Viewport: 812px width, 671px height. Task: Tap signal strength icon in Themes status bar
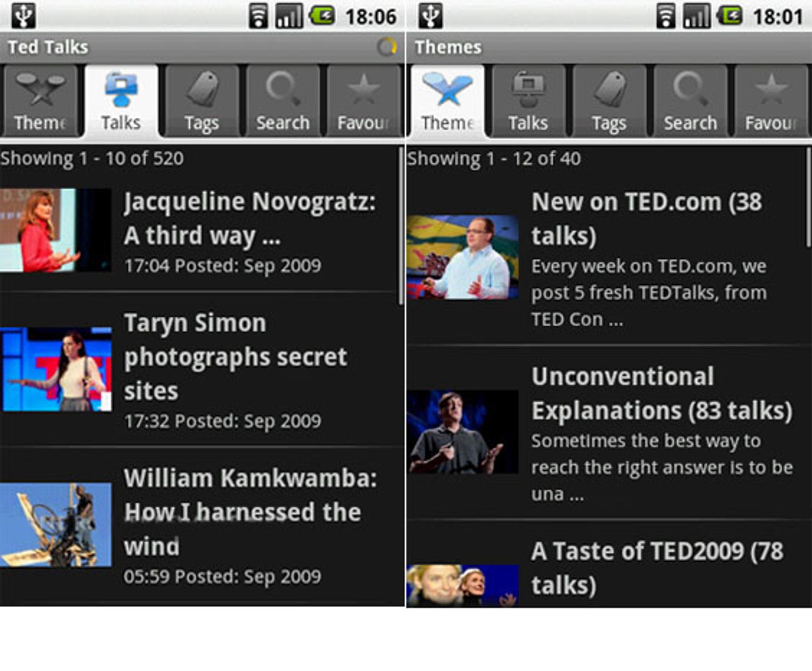697,16
